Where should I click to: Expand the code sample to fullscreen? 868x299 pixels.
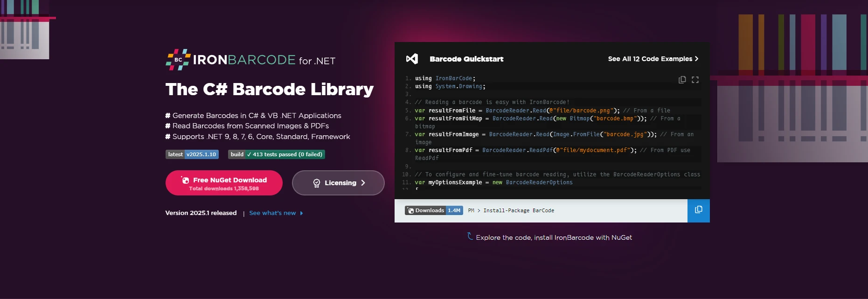coord(695,80)
